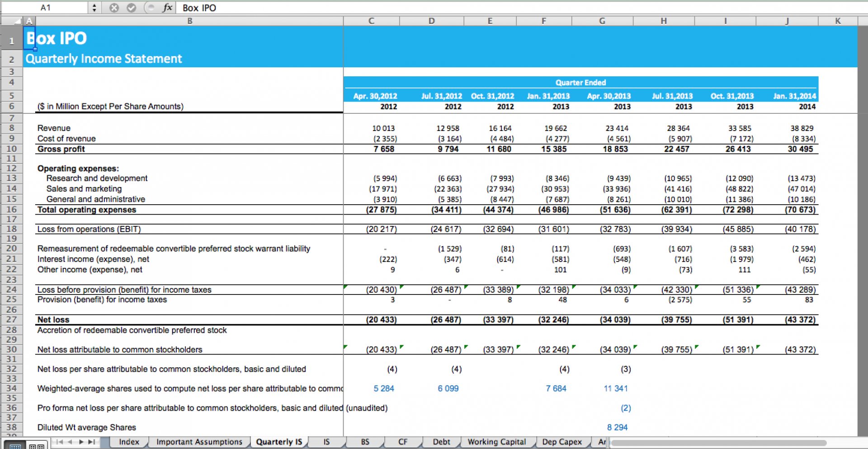Click diluted shares value 8 294
The image size is (868, 449).
pyautogui.click(x=618, y=427)
